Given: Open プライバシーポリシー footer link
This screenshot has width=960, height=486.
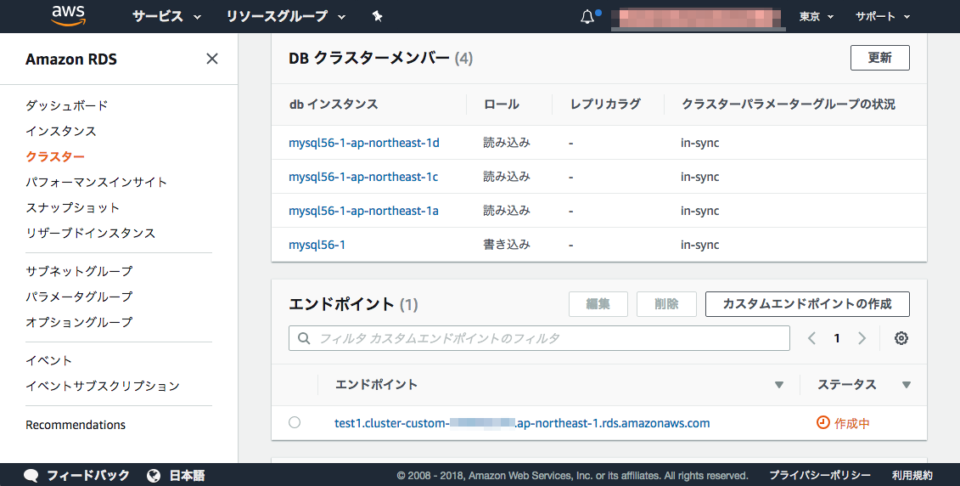Looking at the screenshot, I should pos(820,476).
